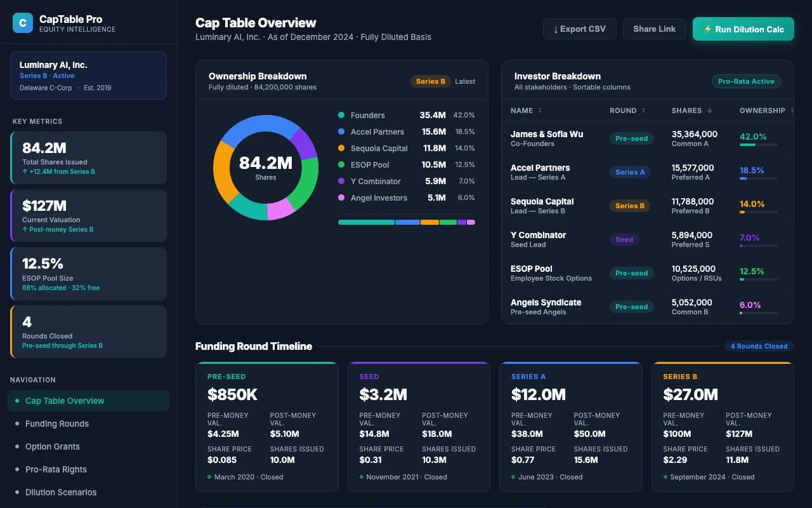Toggle the Pro-Rata Active badge
812x508 pixels.
point(746,81)
